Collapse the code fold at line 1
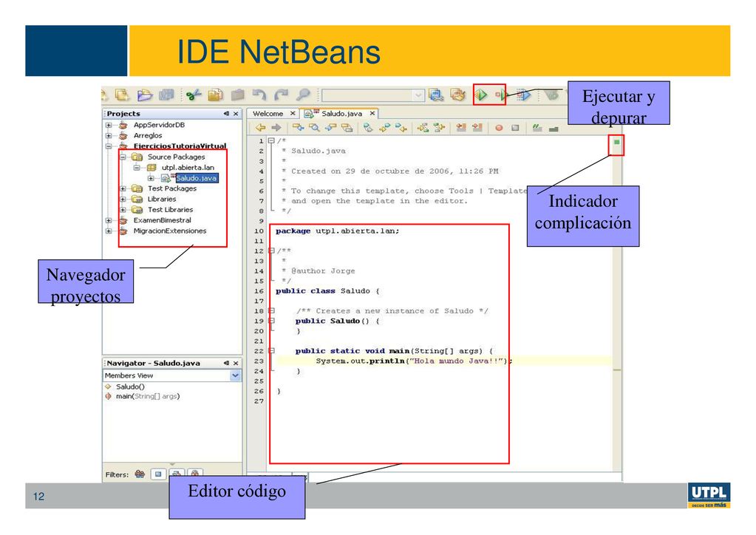This screenshot has width=756, height=535. click(x=271, y=140)
